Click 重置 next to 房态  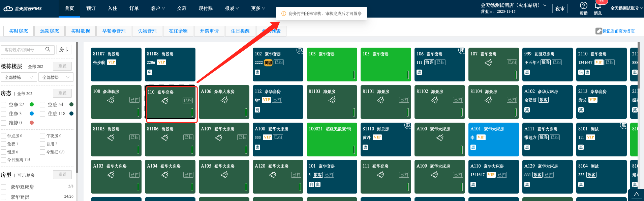click(x=62, y=93)
